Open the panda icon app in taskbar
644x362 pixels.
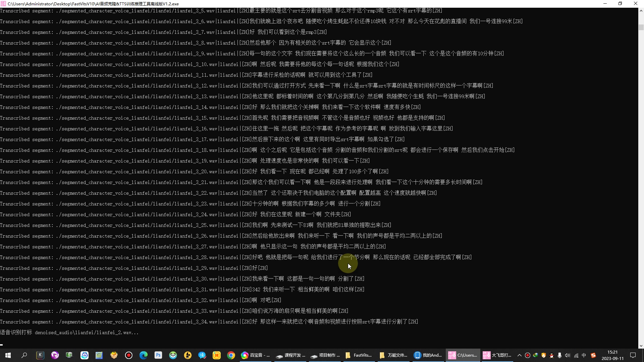click(x=173, y=355)
